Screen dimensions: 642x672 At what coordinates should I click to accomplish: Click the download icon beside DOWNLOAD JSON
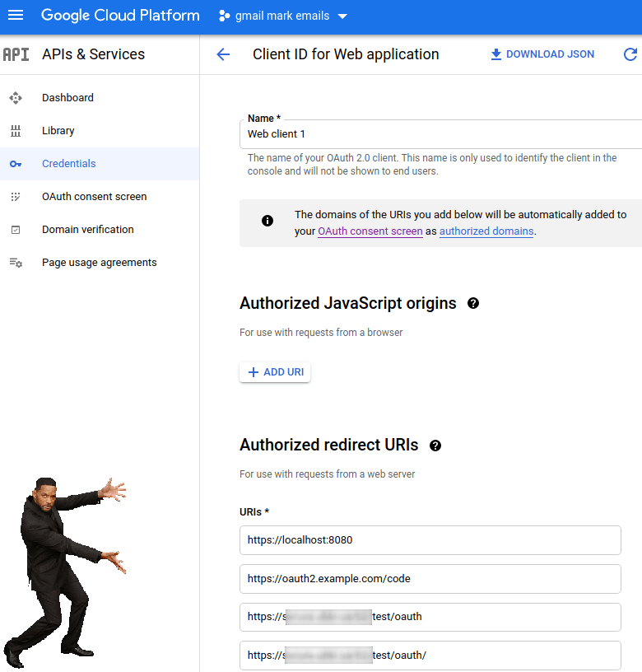click(496, 54)
